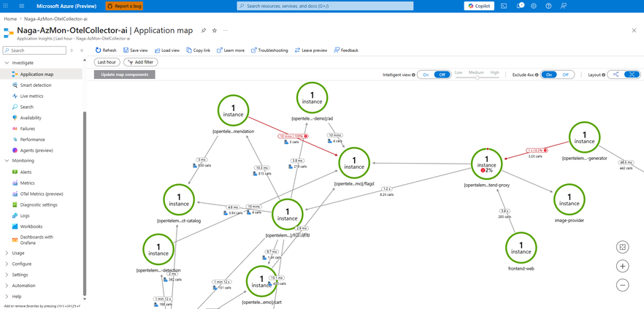Click the Report a bug button
This screenshot has width=644, height=309.
[124, 6]
